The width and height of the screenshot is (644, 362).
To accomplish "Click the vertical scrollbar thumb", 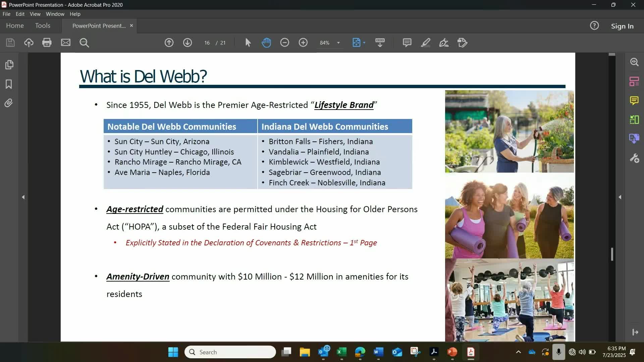I will coord(612,254).
